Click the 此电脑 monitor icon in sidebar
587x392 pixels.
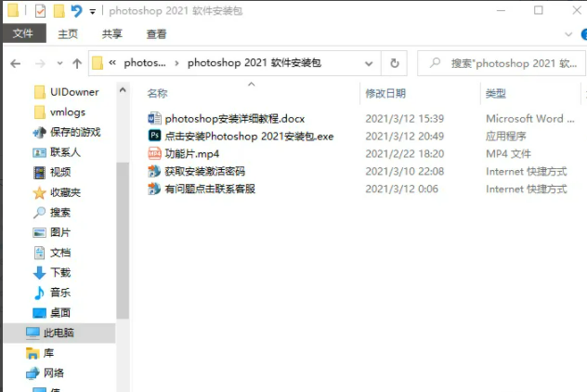(x=33, y=333)
